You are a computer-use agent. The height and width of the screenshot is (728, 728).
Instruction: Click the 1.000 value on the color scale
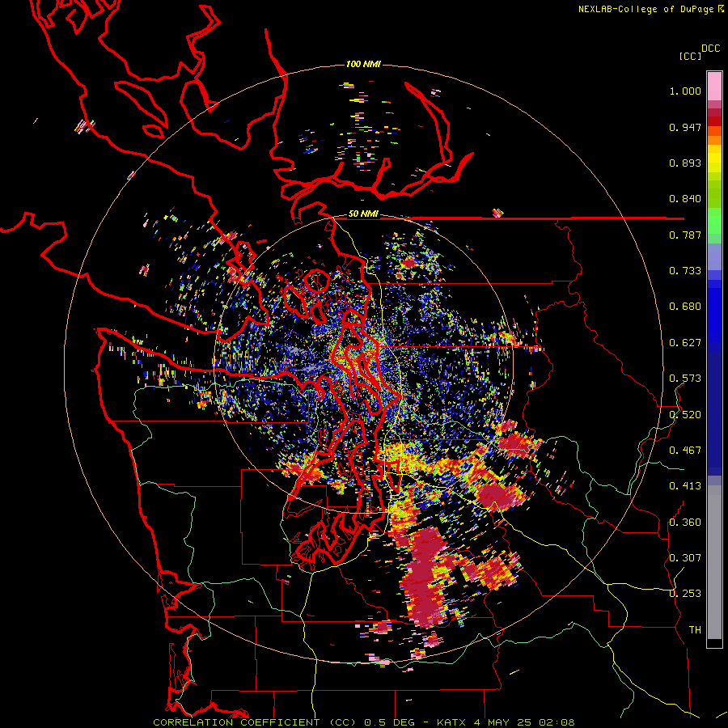click(685, 91)
